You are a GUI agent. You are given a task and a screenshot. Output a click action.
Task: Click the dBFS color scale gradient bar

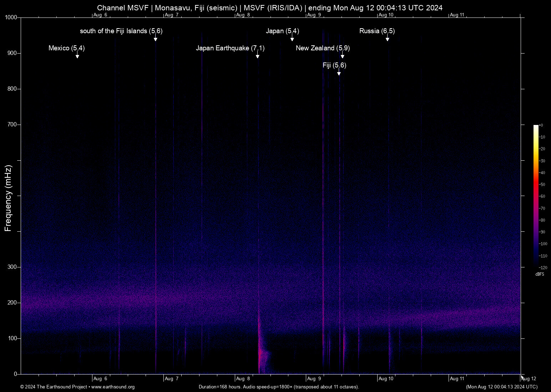536,196
